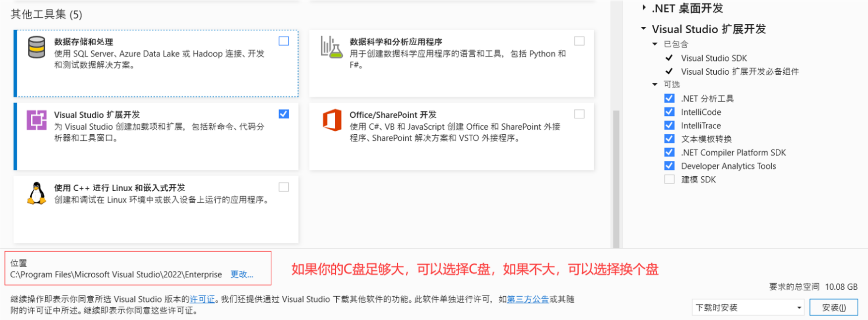Uncheck the .NET 分析工具 option
868x320 pixels.
[669, 98]
